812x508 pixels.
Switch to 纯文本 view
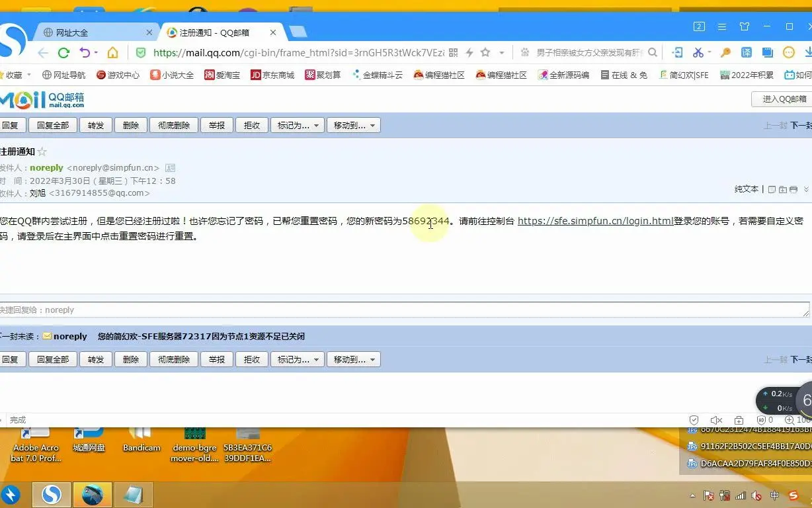(x=747, y=189)
